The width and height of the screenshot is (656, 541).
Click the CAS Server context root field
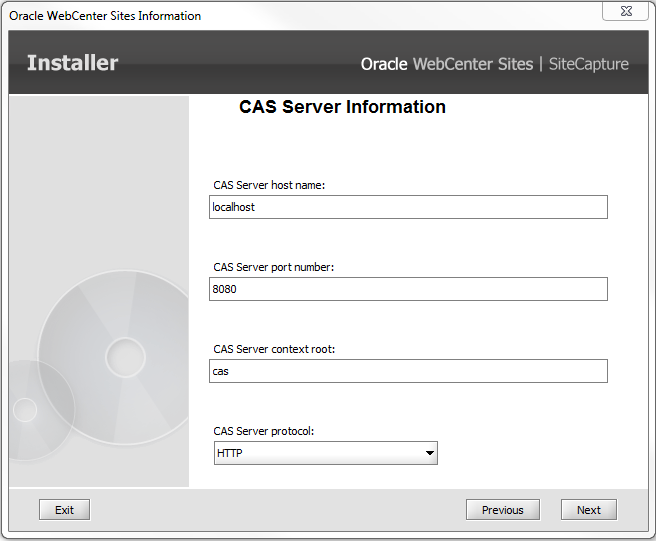click(x=408, y=371)
